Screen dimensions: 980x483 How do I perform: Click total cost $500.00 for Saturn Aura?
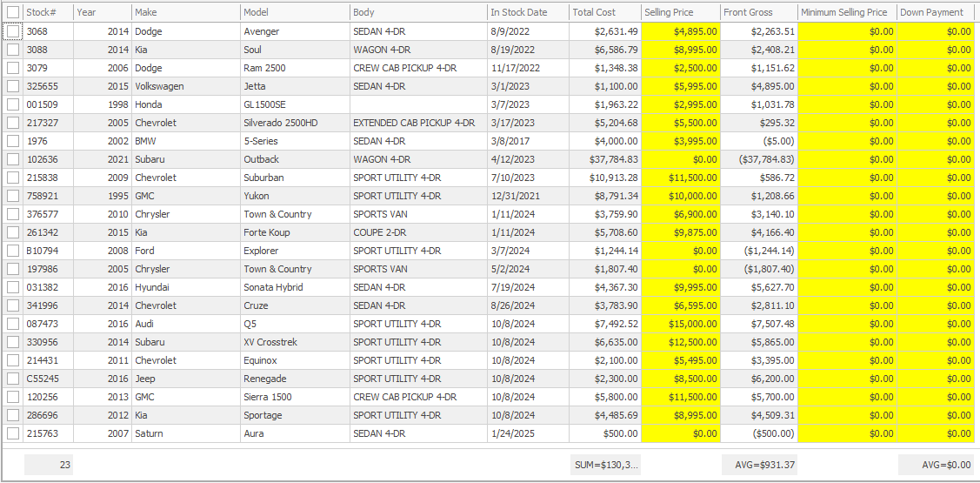[x=605, y=433]
